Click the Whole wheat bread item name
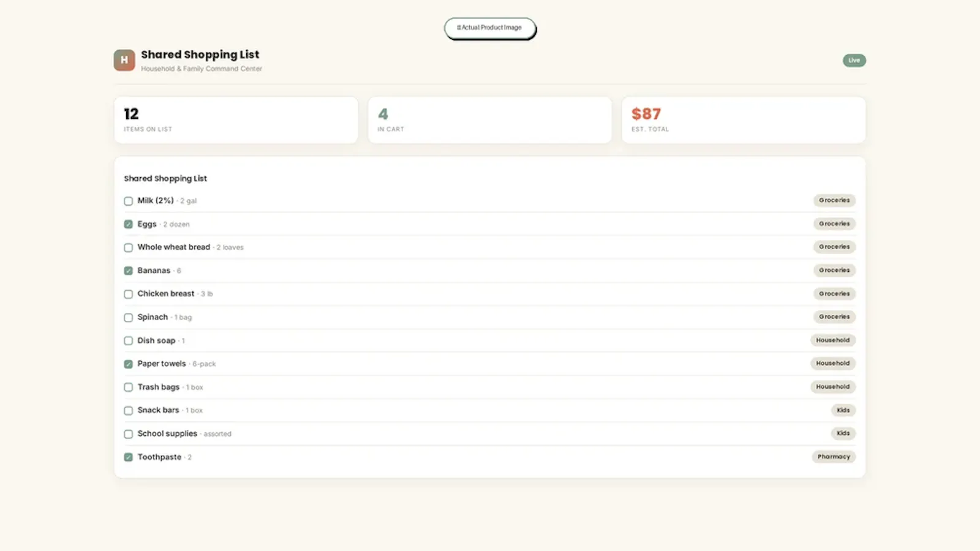 pos(174,247)
